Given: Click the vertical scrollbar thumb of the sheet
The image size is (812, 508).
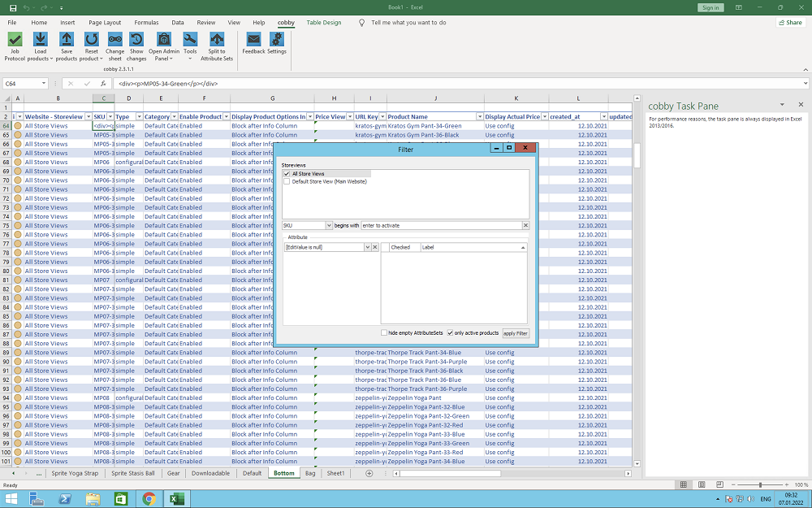Looking at the screenshot, I should click(x=637, y=155).
